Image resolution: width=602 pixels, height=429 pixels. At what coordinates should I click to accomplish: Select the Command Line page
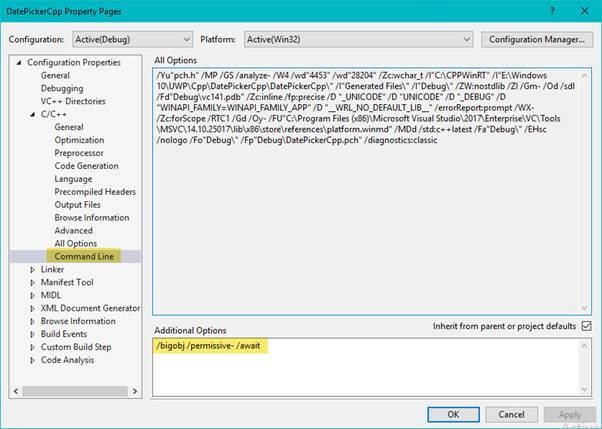coord(84,256)
